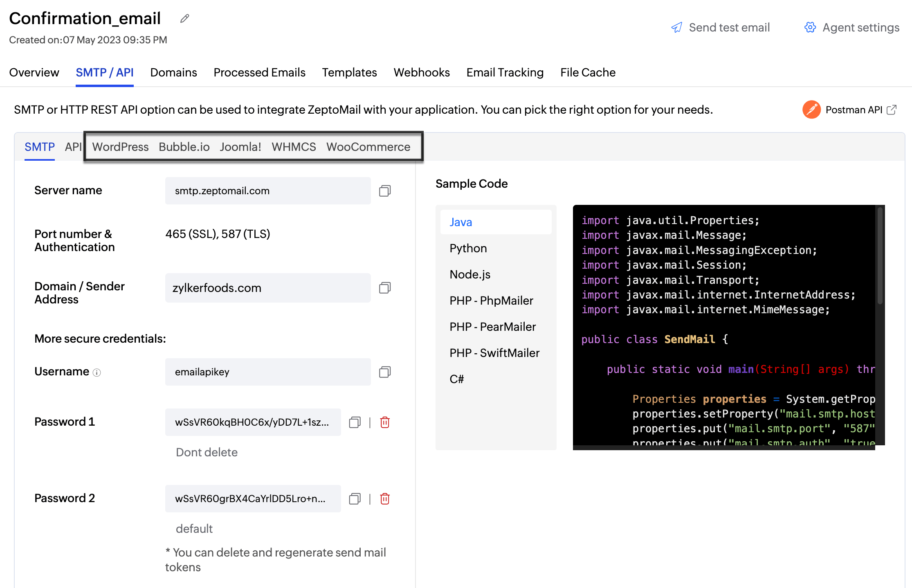This screenshot has height=588, width=912.
Task: Open the Joomla! integration tab
Action: pos(240,147)
